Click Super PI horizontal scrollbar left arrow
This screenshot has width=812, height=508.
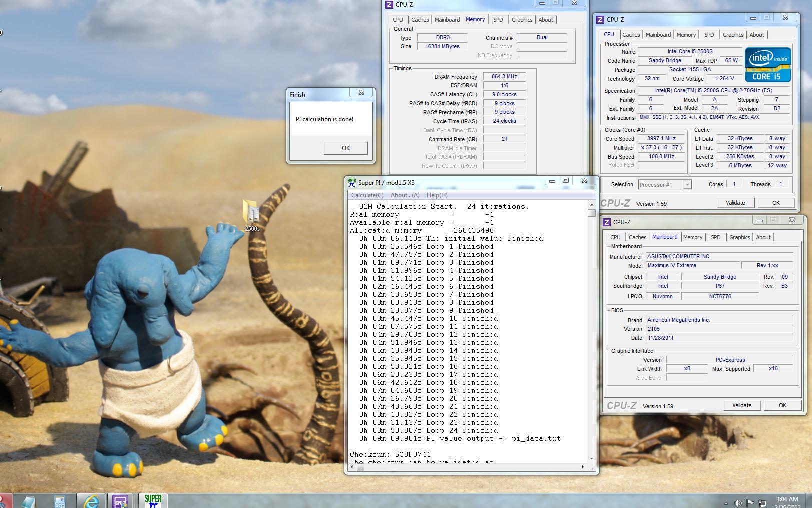coord(352,467)
